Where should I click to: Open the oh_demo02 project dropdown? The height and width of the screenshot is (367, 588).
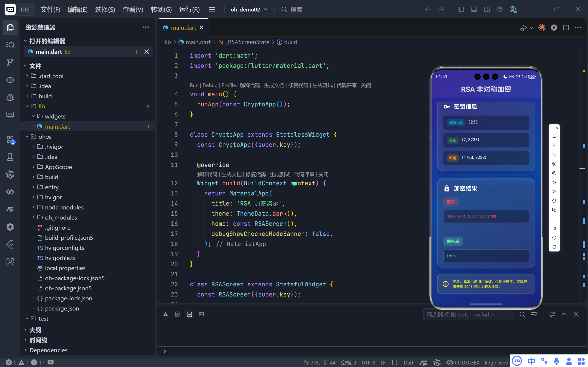point(249,9)
